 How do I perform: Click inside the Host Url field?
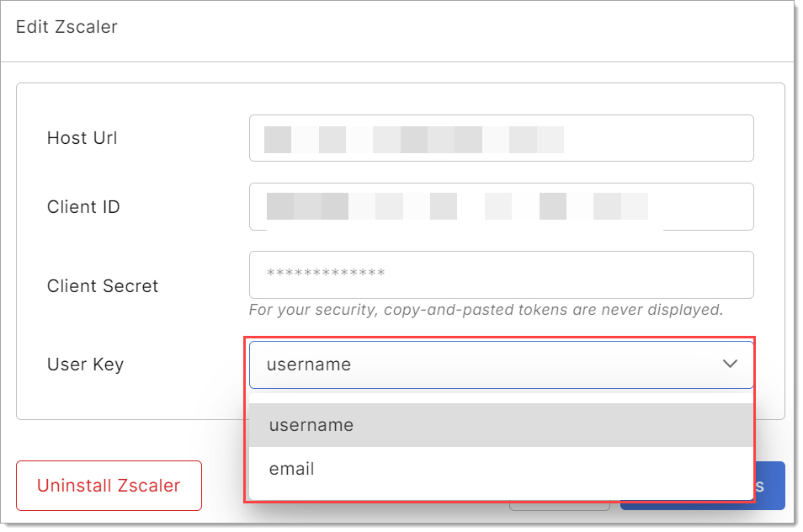click(x=501, y=138)
